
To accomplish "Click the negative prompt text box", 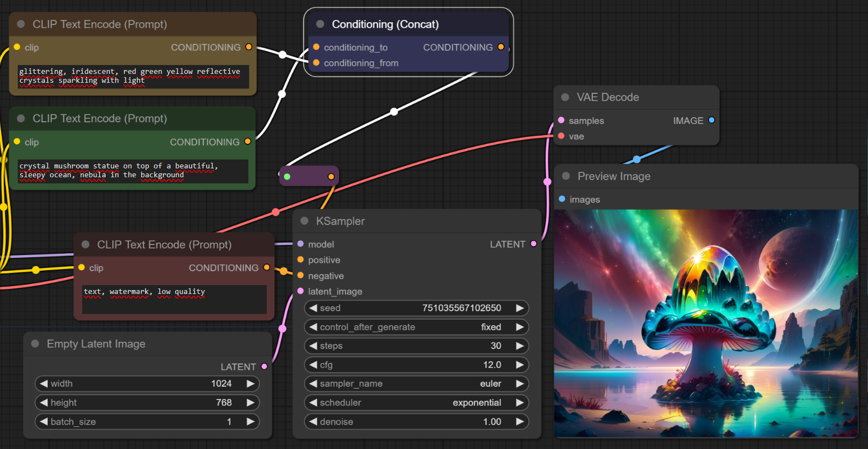I will point(174,300).
